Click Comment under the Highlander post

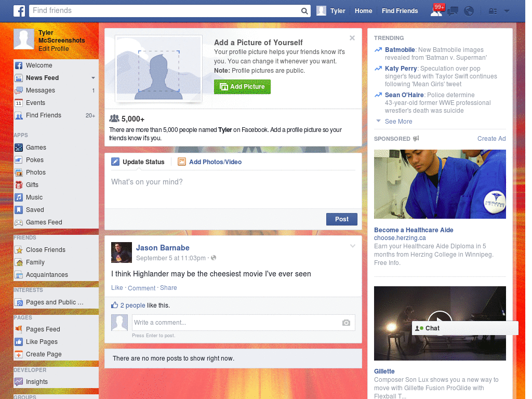(x=141, y=288)
